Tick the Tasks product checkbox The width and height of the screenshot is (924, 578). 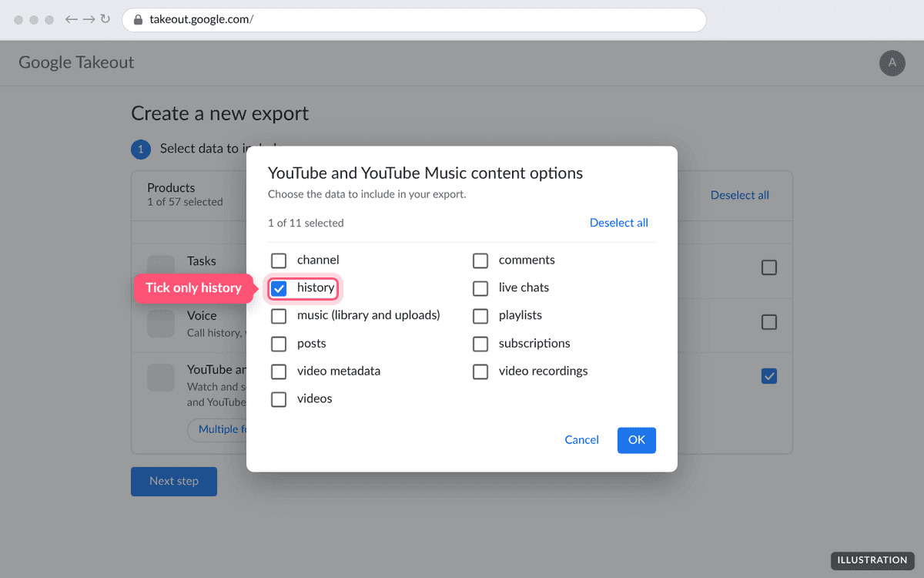[769, 267]
